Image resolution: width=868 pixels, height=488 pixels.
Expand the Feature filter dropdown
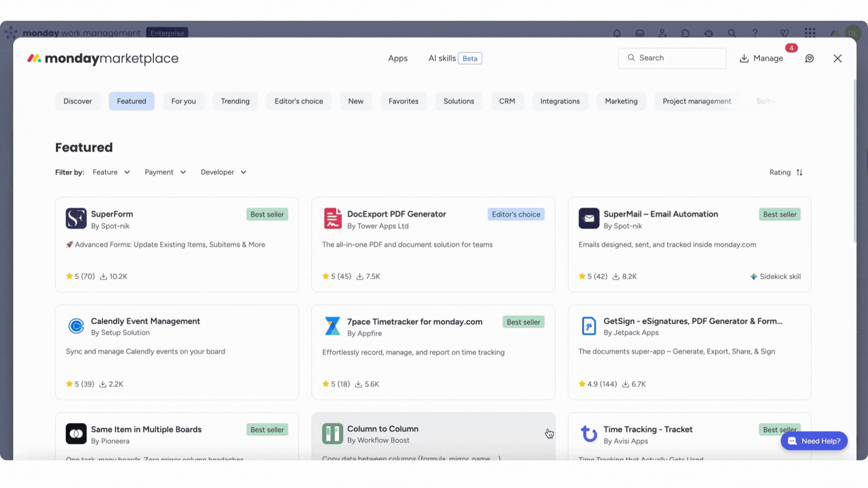coord(111,172)
